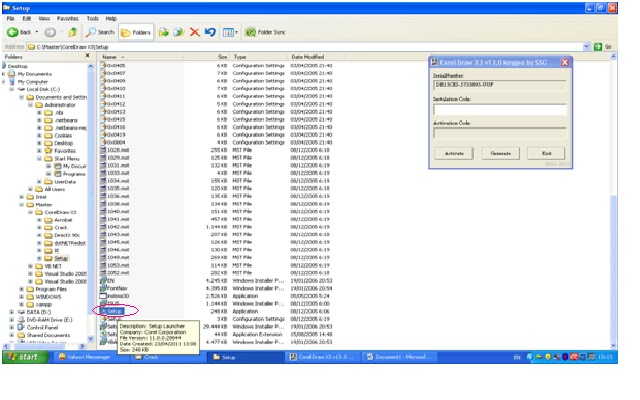Close the Folders pane with X
Screen dimensions: 640x400
click(87, 56)
